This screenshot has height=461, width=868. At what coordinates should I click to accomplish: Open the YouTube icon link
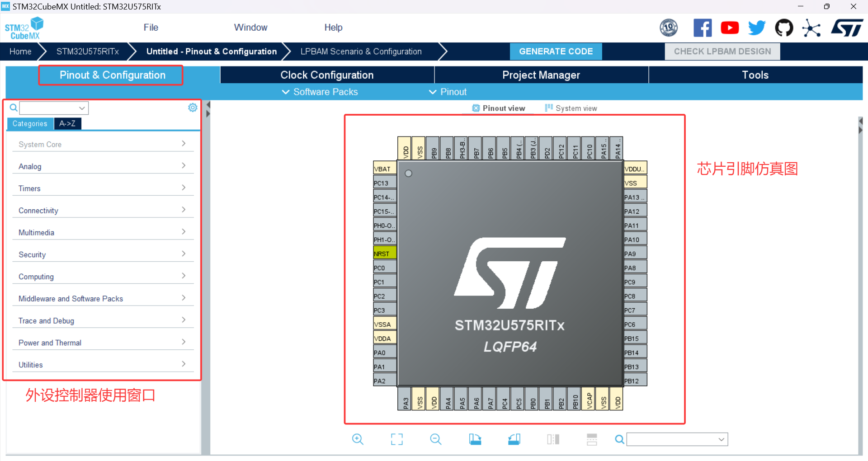click(730, 28)
